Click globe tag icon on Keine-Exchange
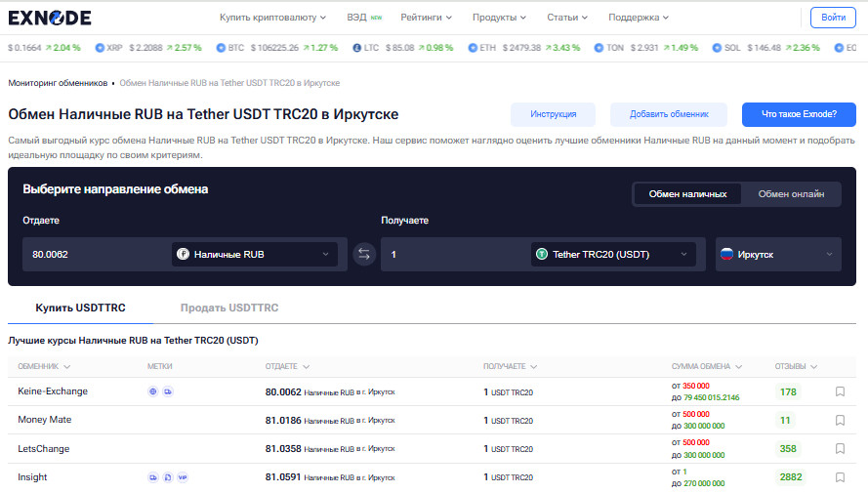The width and height of the screenshot is (868, 493). pos(152,391)
